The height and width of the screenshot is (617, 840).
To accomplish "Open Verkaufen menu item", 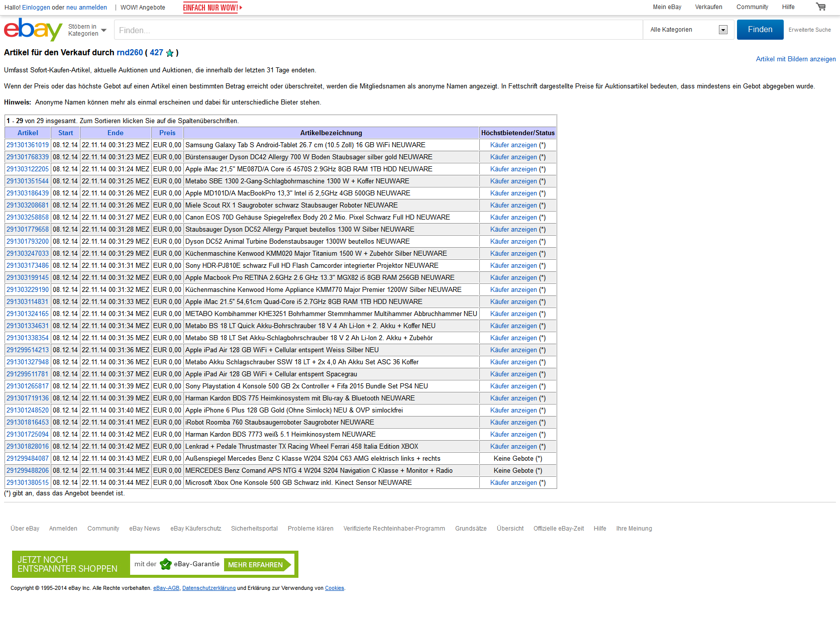I will click(709, 7).
